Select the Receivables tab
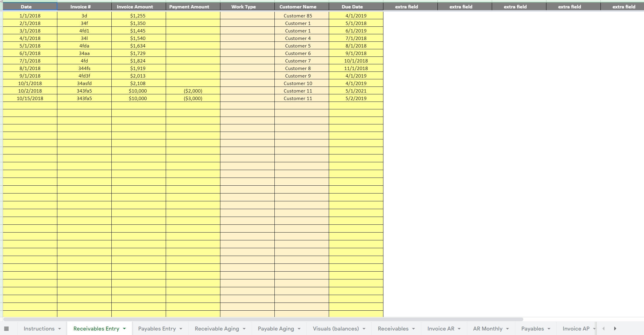Screen dimensions: 644x335 click(393, 329)
